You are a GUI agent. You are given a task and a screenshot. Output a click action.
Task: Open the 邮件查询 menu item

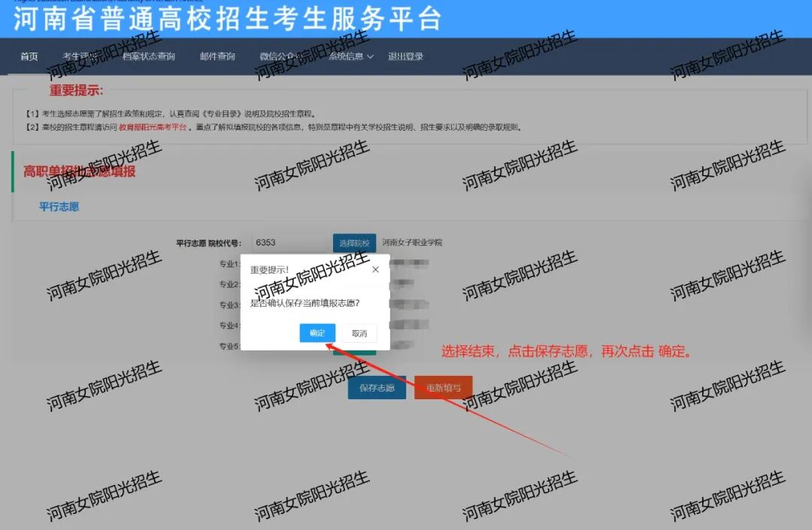pyautogui.click(x=217, y=56)
